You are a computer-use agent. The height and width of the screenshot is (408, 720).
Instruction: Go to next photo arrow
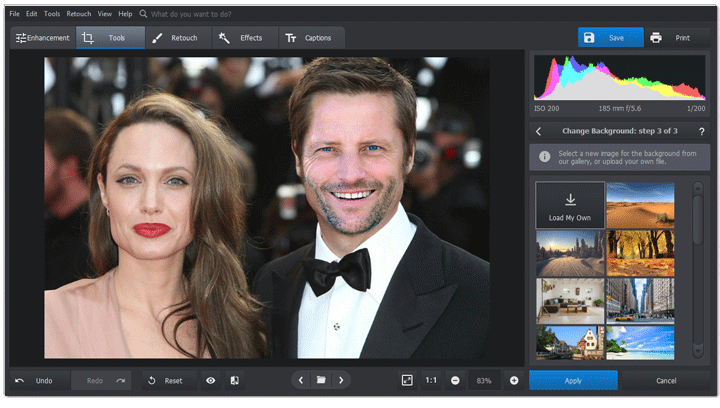coord(341,381)
